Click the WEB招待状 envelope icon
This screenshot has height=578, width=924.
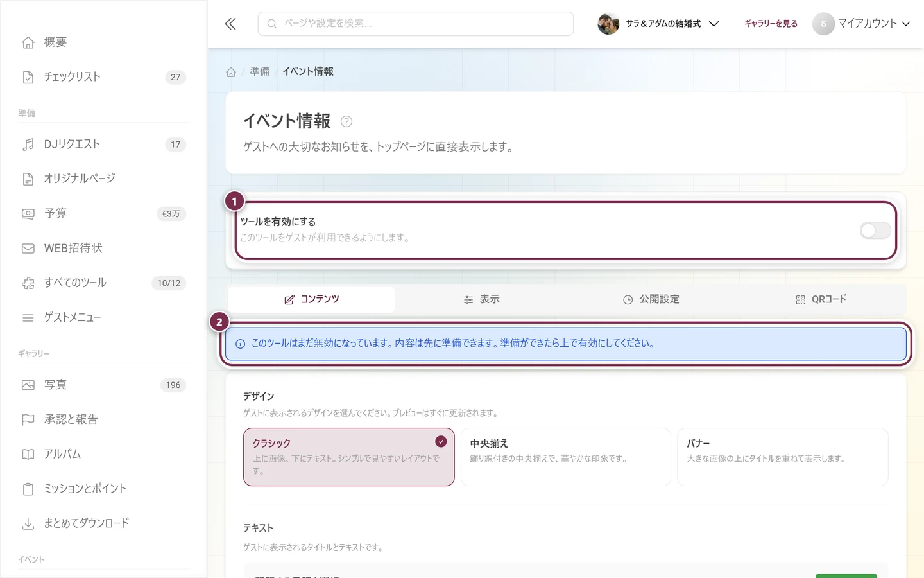(x=28, y=249)
